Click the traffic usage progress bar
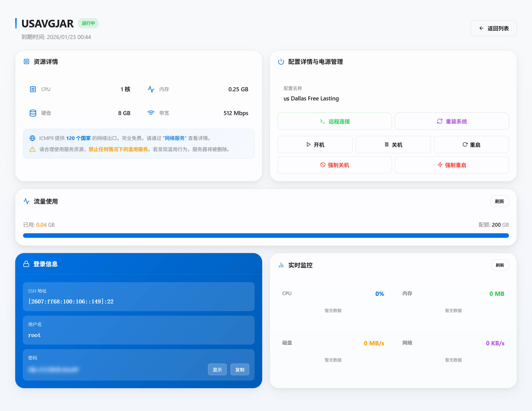The width and height of the screenshot is (532, 411). (266, 236)
